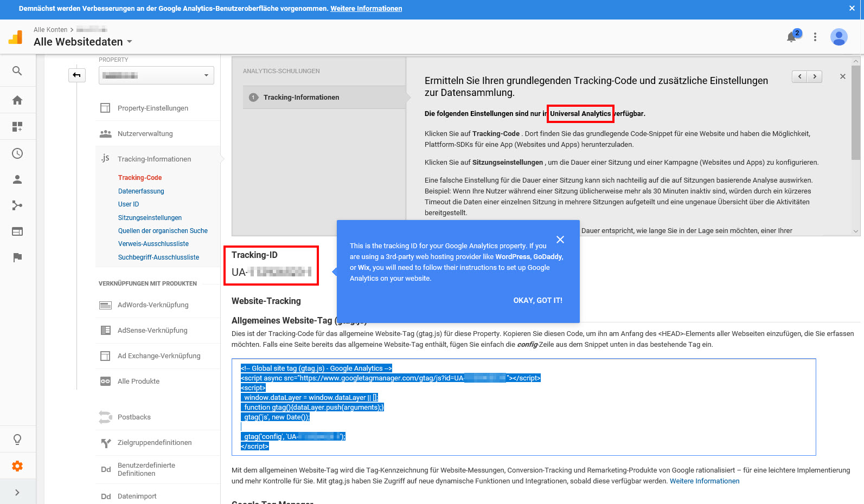Open AdWords-Verknüpfung settings
The height and width of the screenshot is (504, 864).
coord(153,305)
